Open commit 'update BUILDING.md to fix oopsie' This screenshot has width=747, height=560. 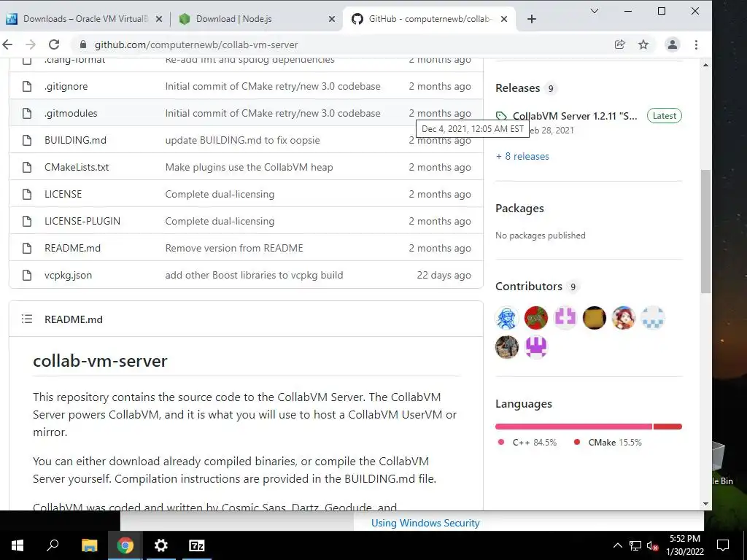242,140
